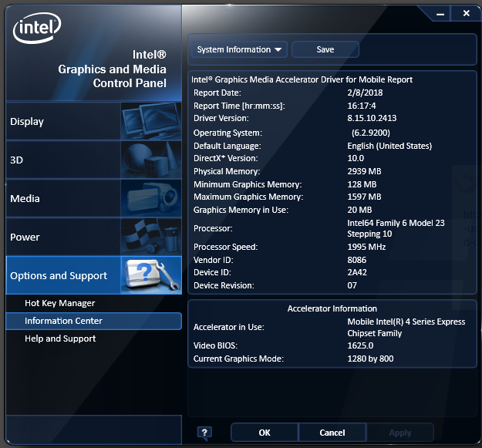Click processor speed value 1995 MHz
The width and height of the screenshot is (482, 448).
(x=366, y=247)
